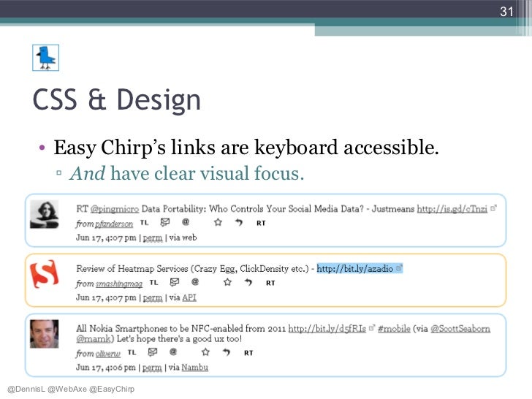
Task: Open the oliverw username link
Action: [108, 354]
